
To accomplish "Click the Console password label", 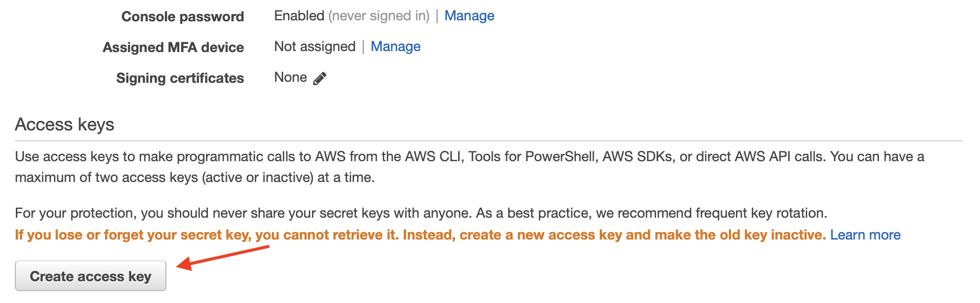I will pyautogui.click(x=183, y=17).
